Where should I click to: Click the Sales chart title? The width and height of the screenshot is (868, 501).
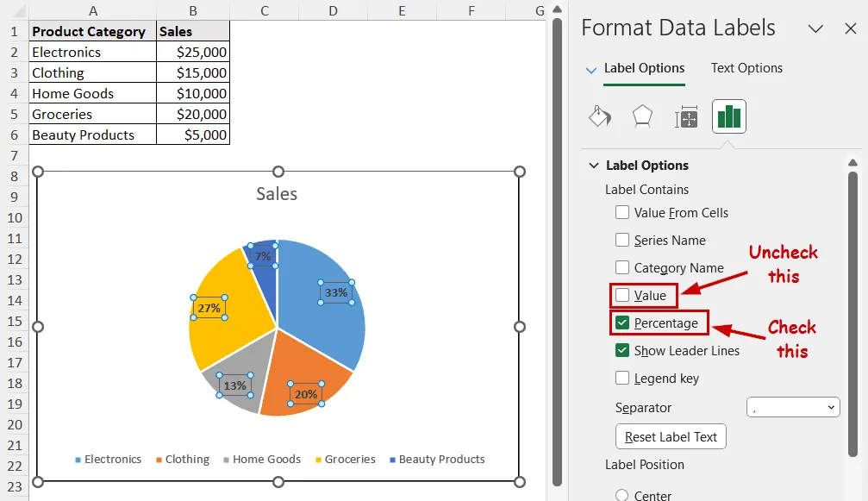[x=277, y=194]
